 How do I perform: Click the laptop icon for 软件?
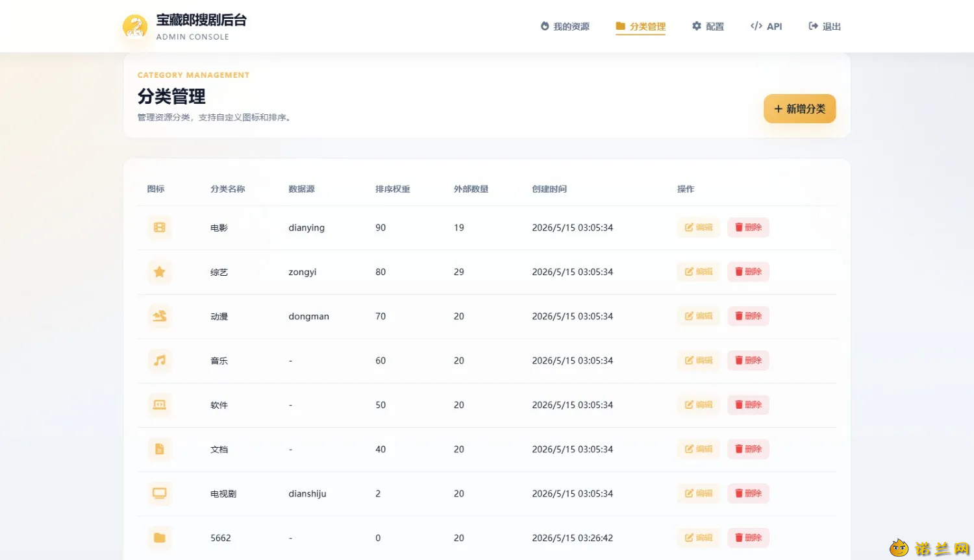(160, 405)
